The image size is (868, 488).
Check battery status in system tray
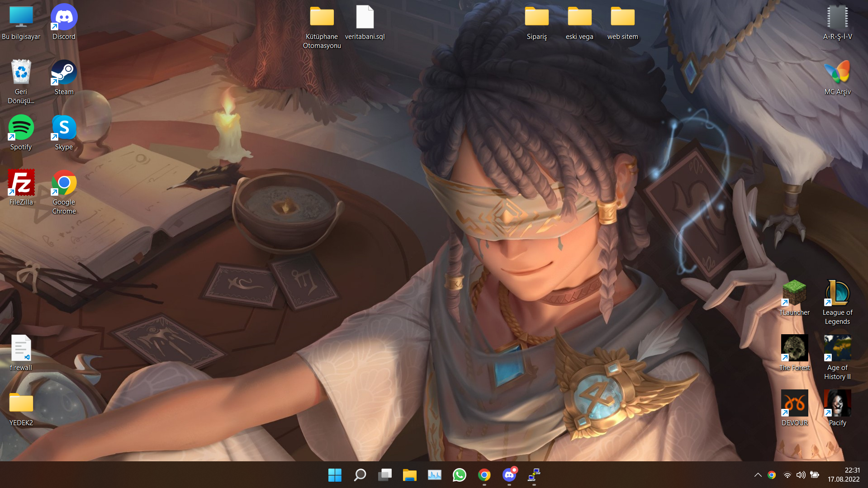815,475
